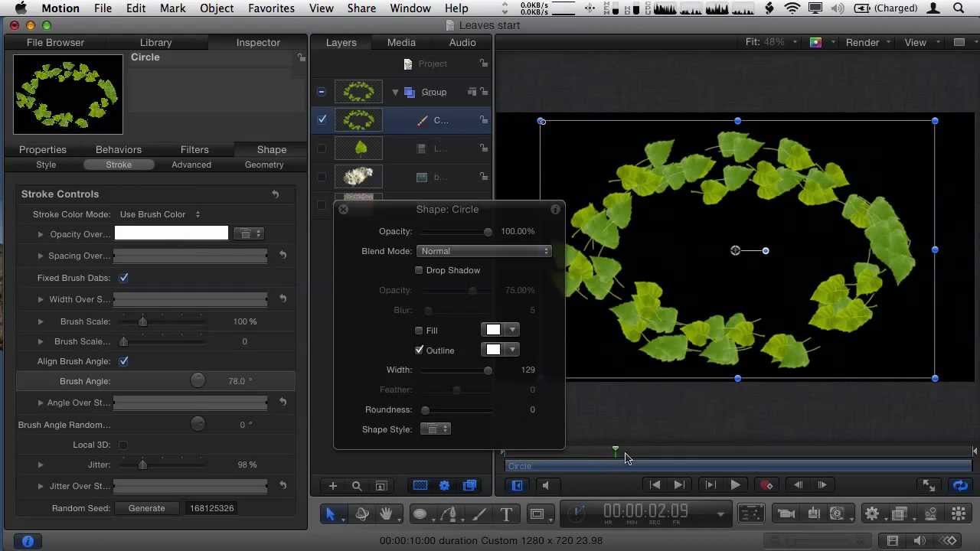Screen dimensions: 980x551
Task: Adjust the Opacity slider in HUD
Action: click(456, 231)
